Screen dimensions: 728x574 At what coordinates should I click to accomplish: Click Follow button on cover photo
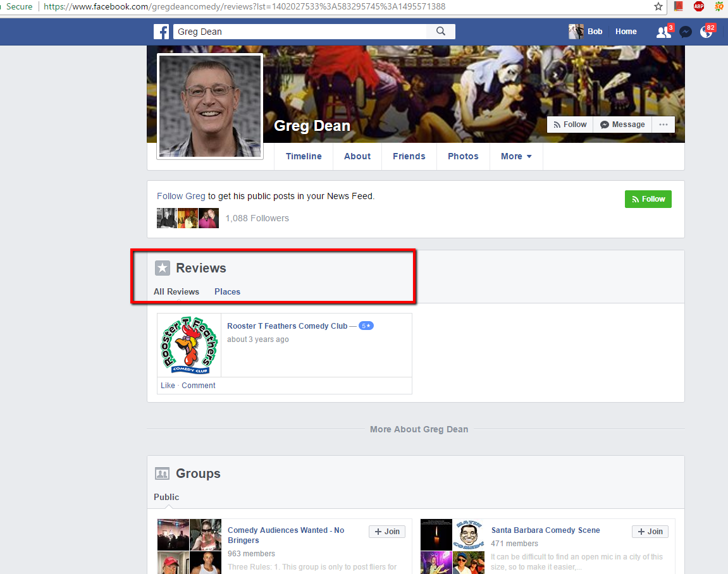click(570, 125)
